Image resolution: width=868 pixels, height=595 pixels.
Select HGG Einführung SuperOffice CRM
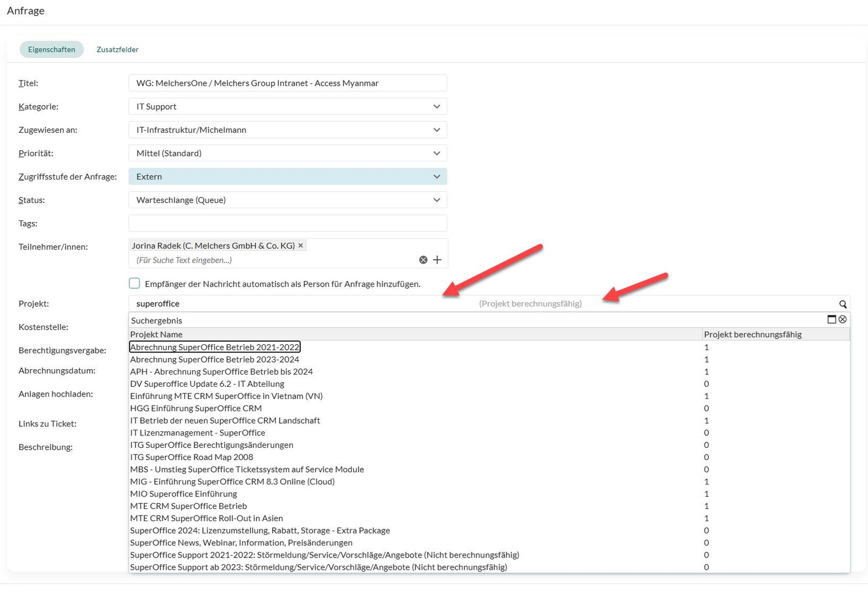[x=489, y=408]
